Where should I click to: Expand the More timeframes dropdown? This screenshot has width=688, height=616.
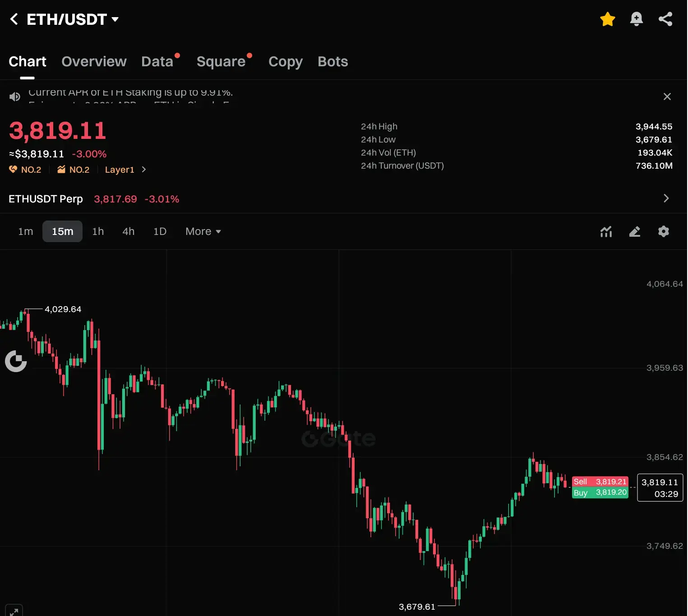coord(203,231)
